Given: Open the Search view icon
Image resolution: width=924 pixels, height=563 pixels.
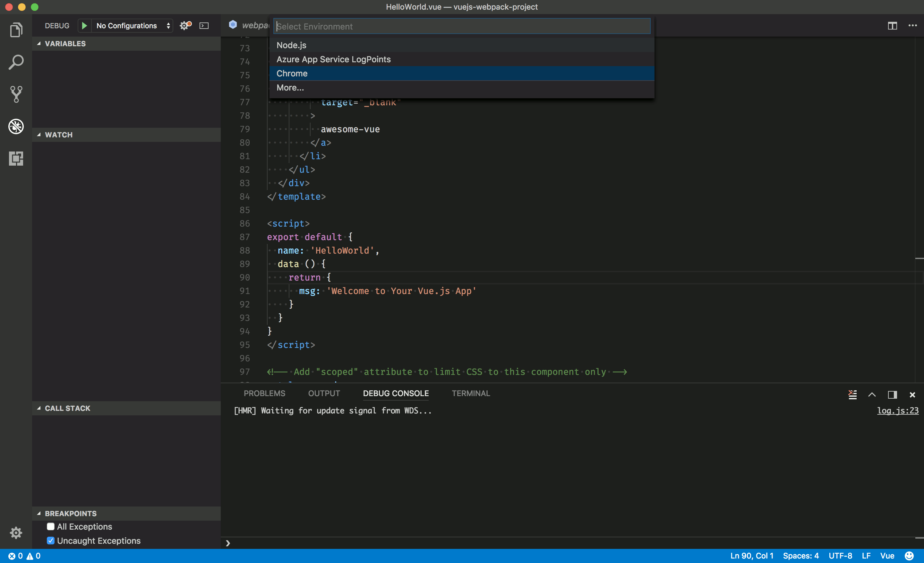Looking at the screenshot, I should (x=16, y=62).
